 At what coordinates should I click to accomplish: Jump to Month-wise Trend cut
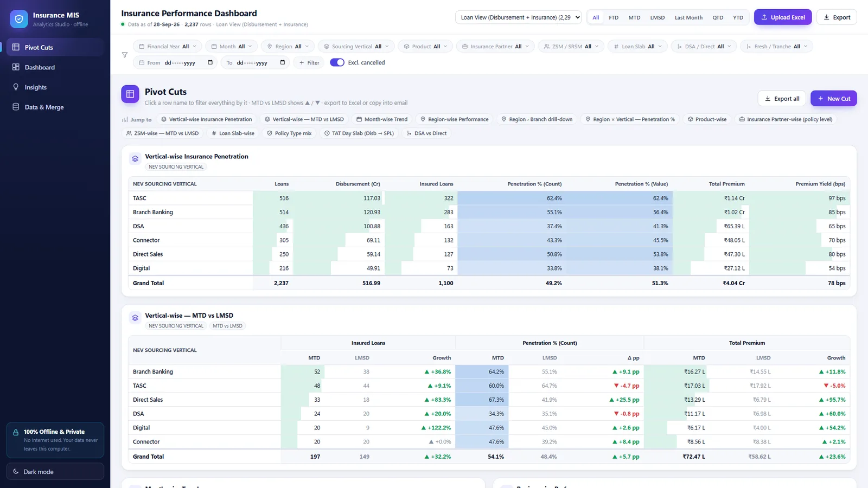[x=382, y=119]
